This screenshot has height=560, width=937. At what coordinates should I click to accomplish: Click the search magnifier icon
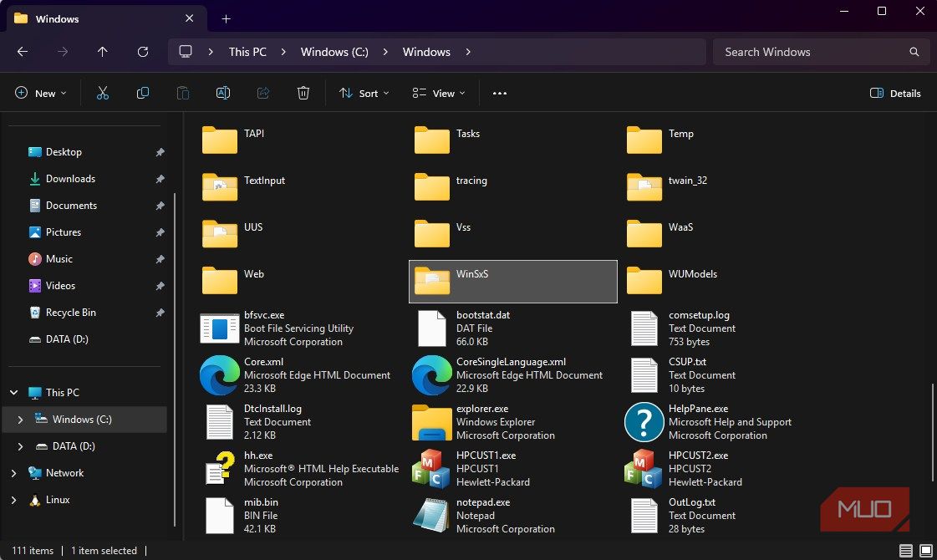pos(914,52)
